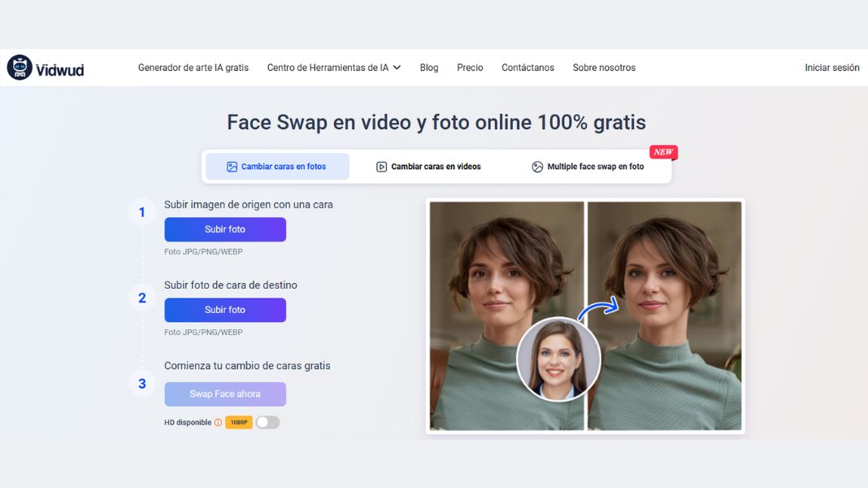
Task: Open the Precio page
Action: coord(470,68)
